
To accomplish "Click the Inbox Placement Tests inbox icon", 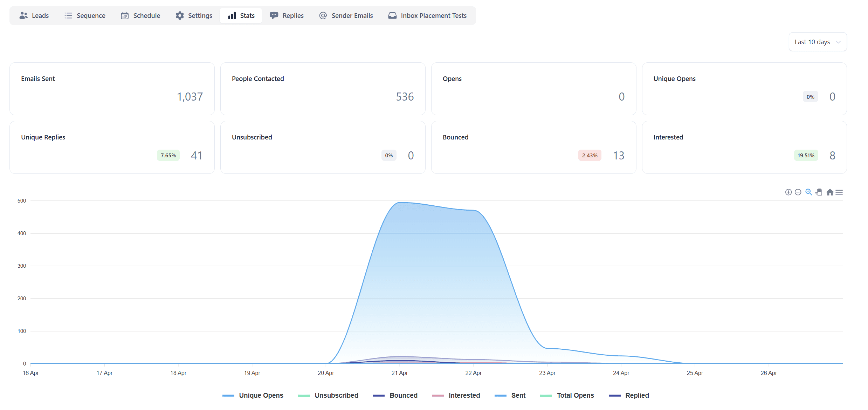I will tap(392, 15).
